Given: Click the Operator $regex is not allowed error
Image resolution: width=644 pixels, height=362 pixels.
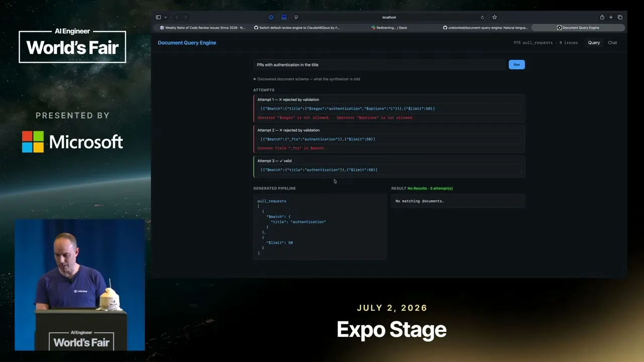Looking at the screenshot, I should 335,118.
